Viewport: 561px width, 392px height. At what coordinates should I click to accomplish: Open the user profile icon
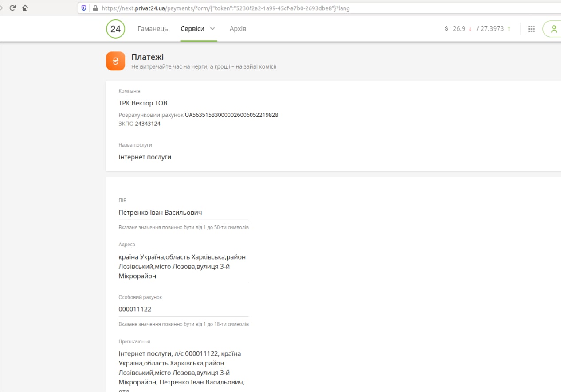click(553, 29)
